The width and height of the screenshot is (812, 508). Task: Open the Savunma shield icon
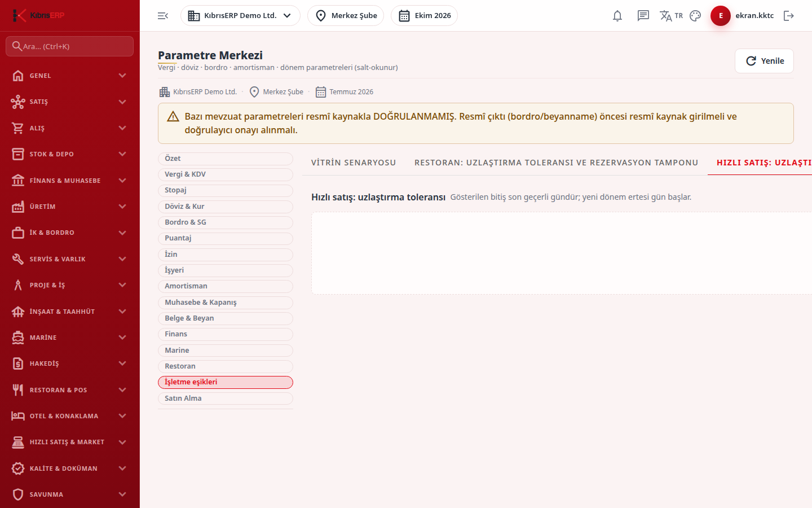pyautogui.click(x=18, y=494)
